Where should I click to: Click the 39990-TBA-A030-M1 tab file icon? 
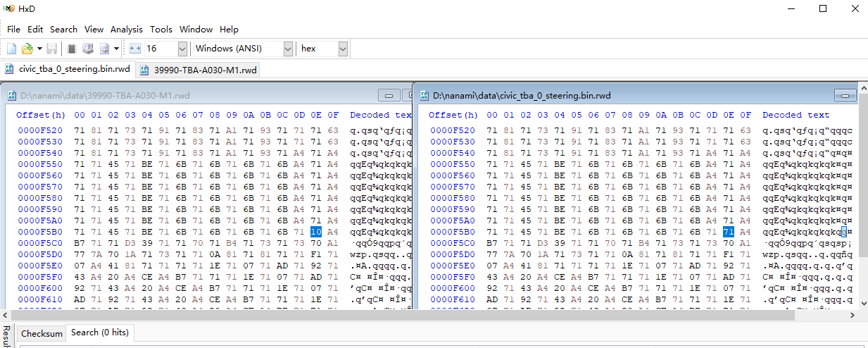click(x=144, y=70)
